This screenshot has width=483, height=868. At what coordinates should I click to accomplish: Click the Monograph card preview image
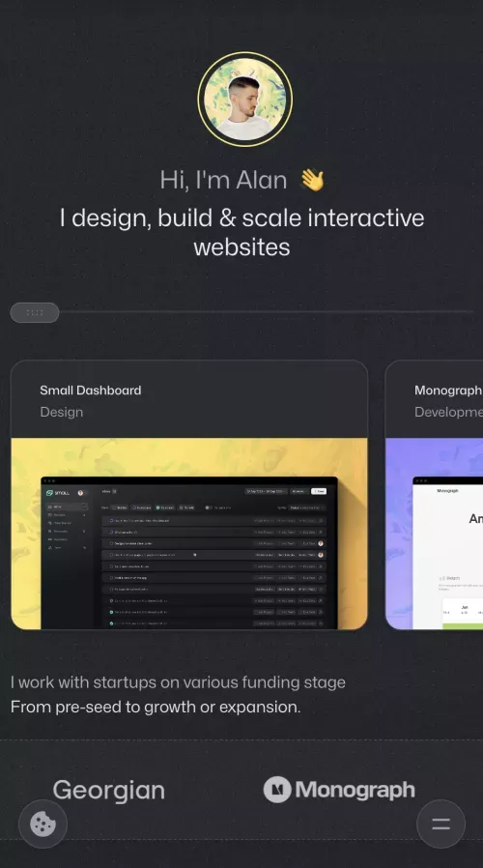point(435,534)
